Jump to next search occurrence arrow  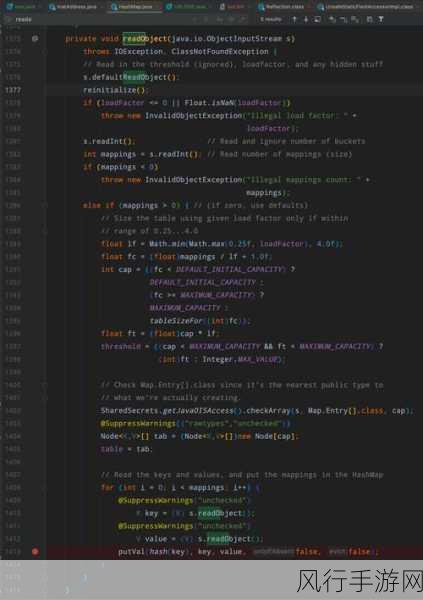tap(306, 19)
